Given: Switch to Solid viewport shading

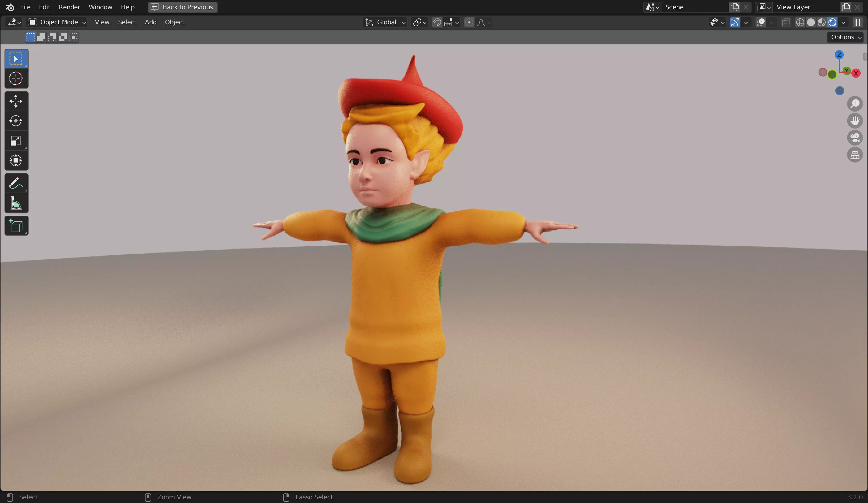Looking at the screenshot, I should 811,22.
